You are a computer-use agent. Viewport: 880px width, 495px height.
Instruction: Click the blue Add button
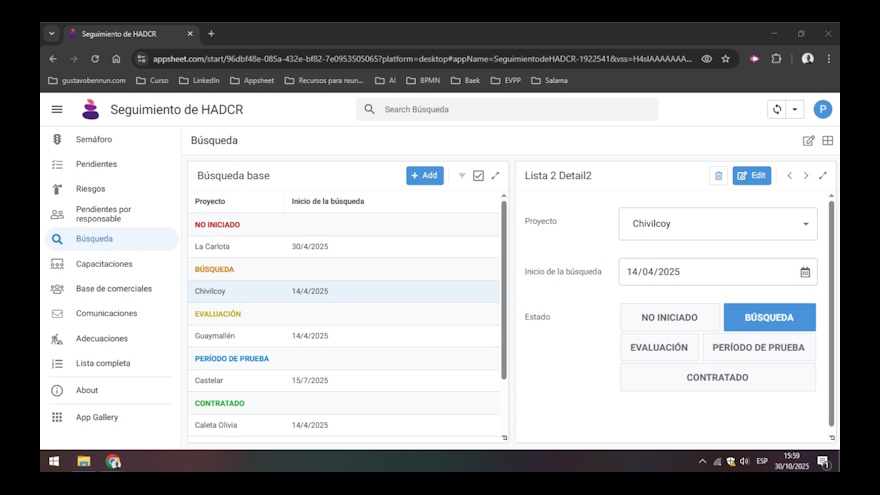click(x=425, y=176)
